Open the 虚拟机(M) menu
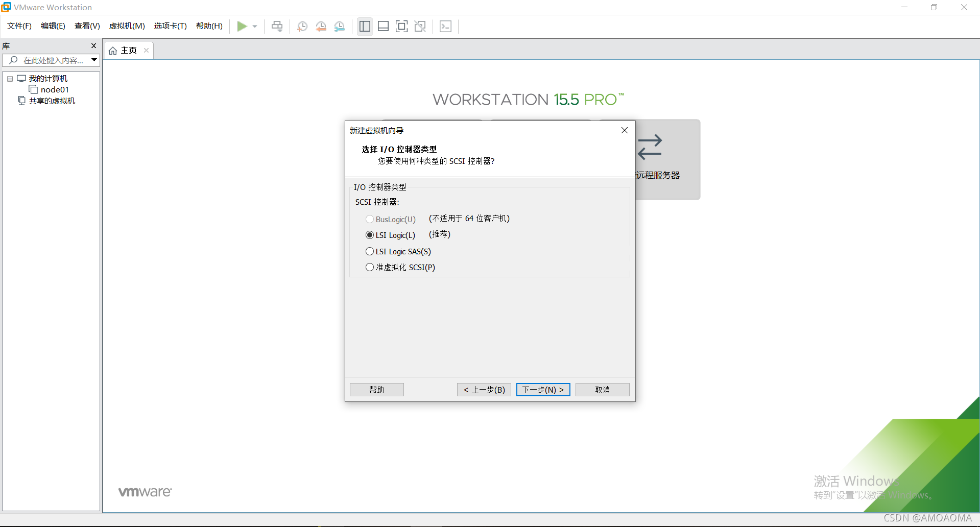 pos(127,26)
